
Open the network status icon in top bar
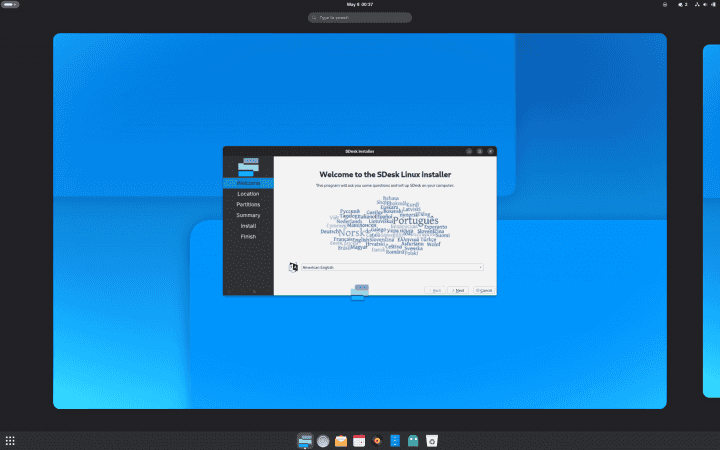coord(697,5)
